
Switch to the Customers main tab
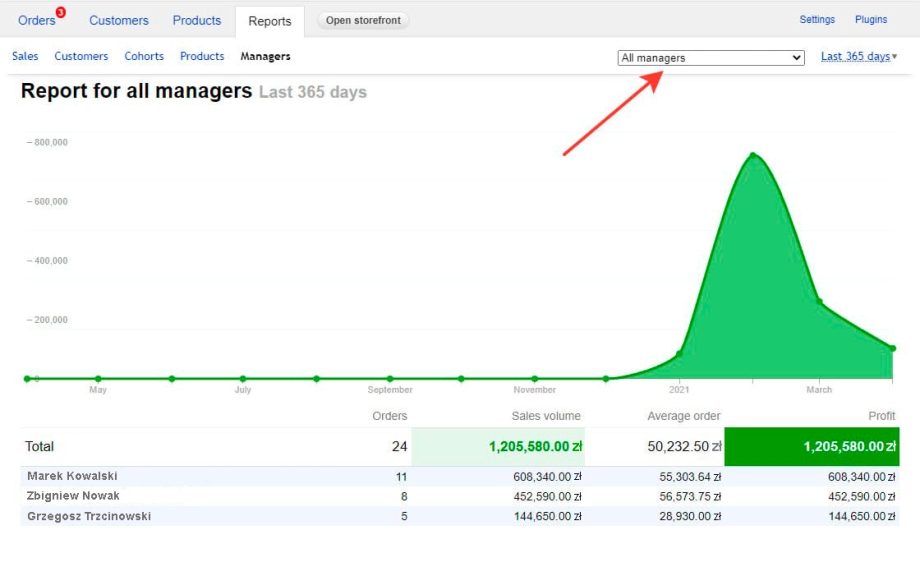click(x=119, y=20)
